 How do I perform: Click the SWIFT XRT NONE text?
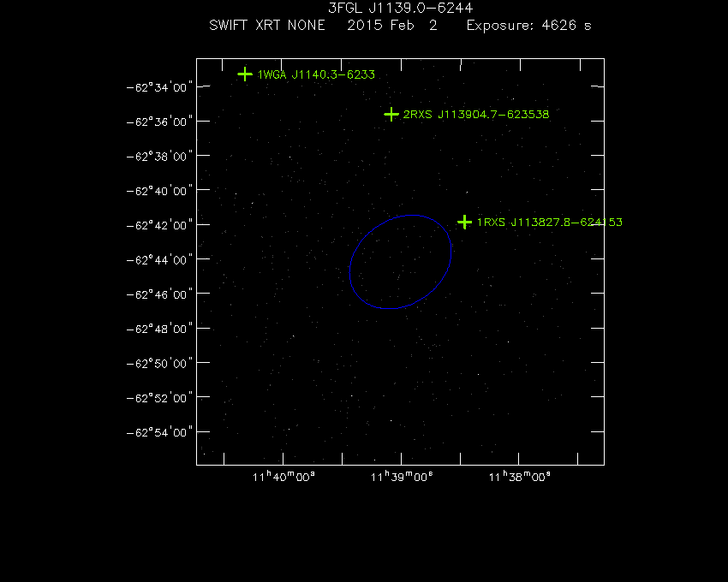267,25
